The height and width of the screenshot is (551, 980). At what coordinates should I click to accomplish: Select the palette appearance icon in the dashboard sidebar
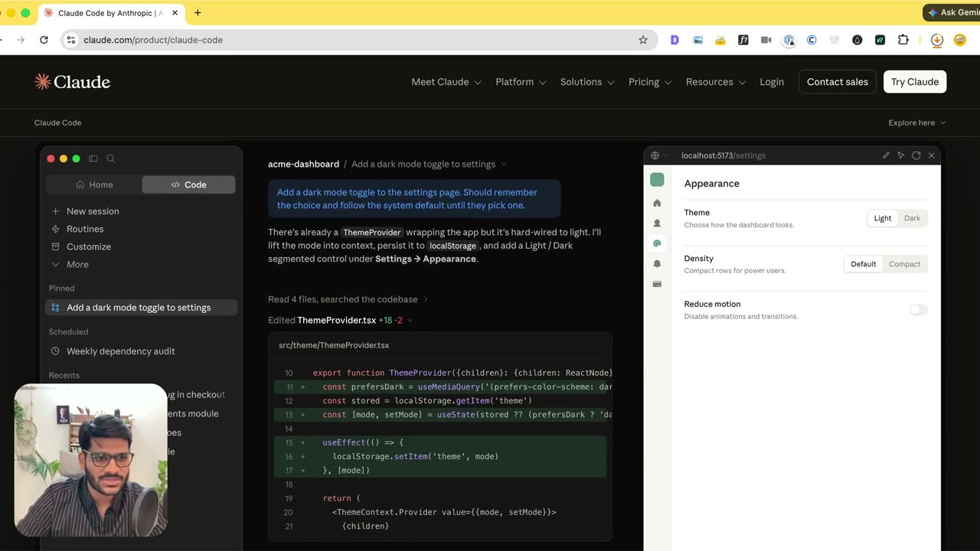(x=657, y=243)
